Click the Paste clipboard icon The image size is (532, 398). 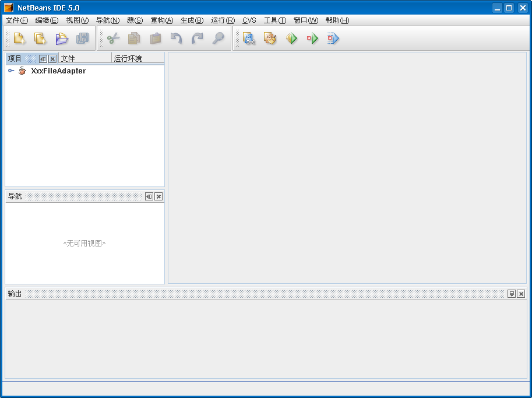point(156,38)
